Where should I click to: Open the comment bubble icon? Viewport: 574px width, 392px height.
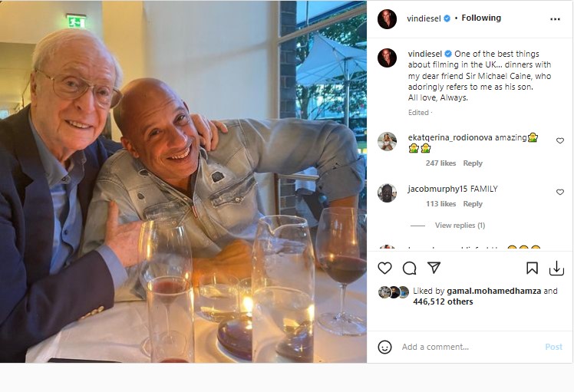tap(410, 268)
